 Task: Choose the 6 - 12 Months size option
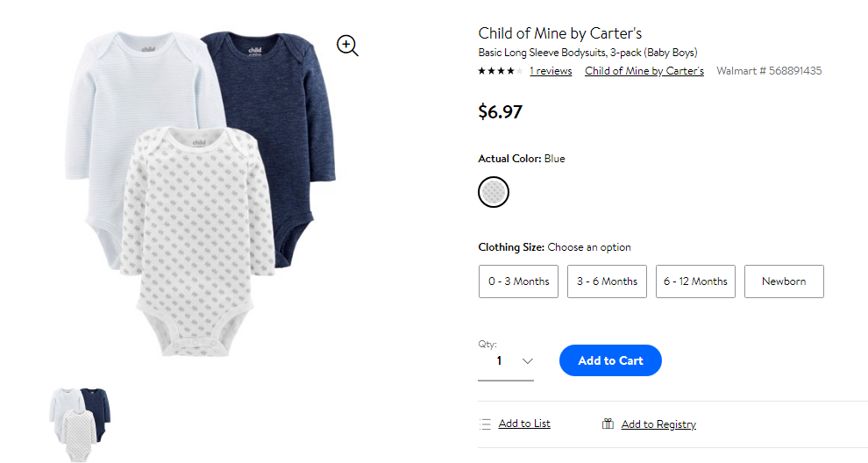(696, 281)
